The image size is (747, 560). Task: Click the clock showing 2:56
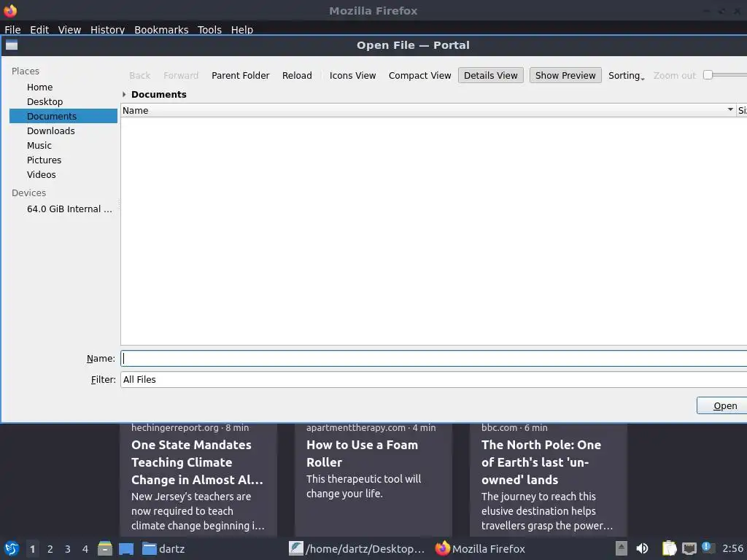733,548
